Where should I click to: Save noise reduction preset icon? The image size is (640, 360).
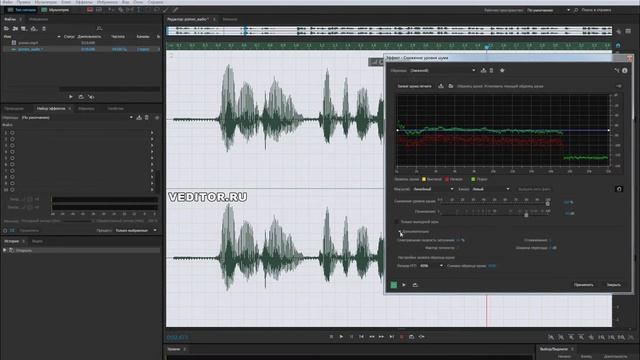[x=483, y=70]
